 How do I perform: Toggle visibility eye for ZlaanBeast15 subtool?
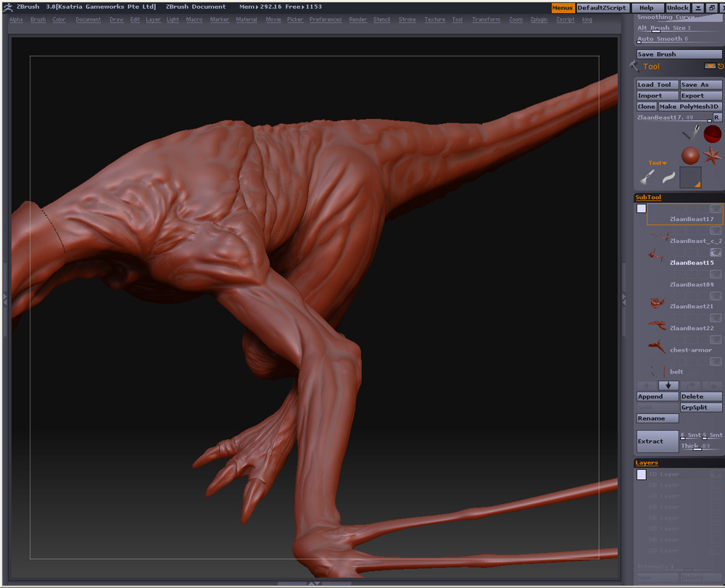tap(716, 252)
